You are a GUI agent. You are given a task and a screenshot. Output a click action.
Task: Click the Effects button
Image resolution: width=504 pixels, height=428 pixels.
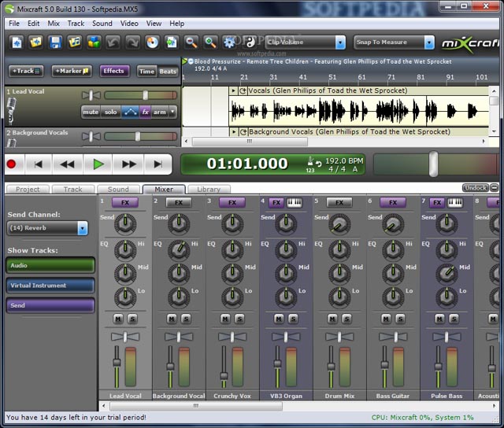(113, 71)
